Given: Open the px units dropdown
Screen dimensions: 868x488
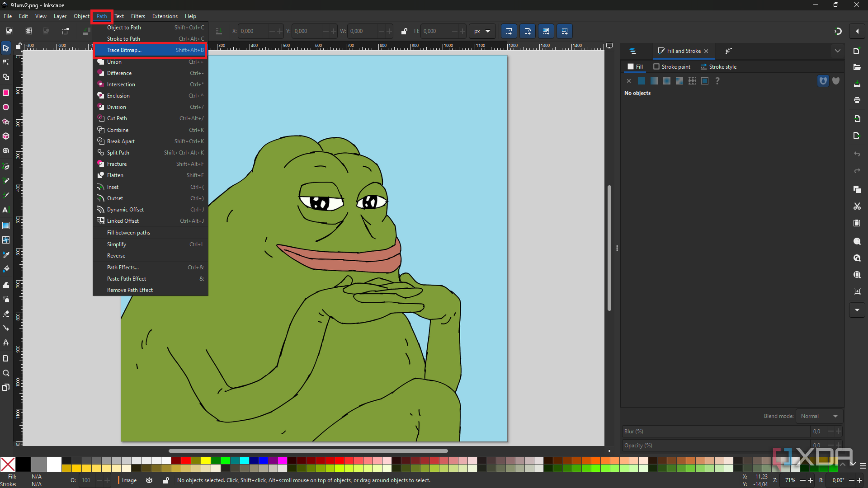Looking at the screenshot, I should [482, 31].
